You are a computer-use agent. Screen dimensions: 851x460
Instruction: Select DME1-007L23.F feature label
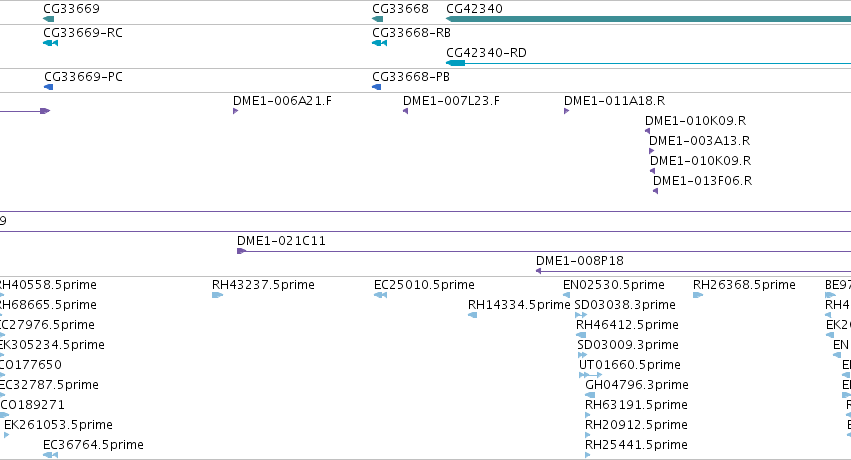(452, 100)
